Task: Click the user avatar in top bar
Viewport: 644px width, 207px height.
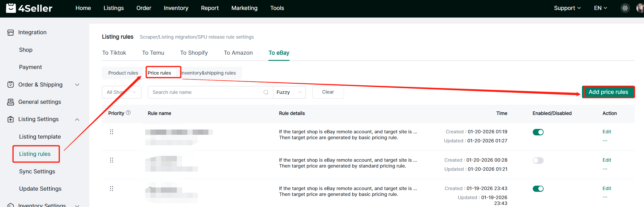Action: point(640,8)
